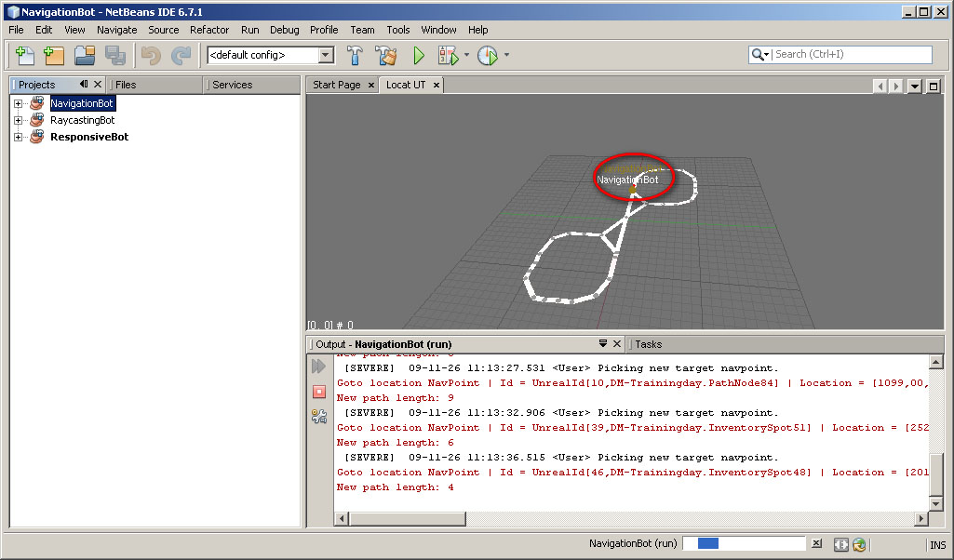Screen dimensions: 954x560
Task: Click the New Project toolbar icon
Action: point(54,55)
